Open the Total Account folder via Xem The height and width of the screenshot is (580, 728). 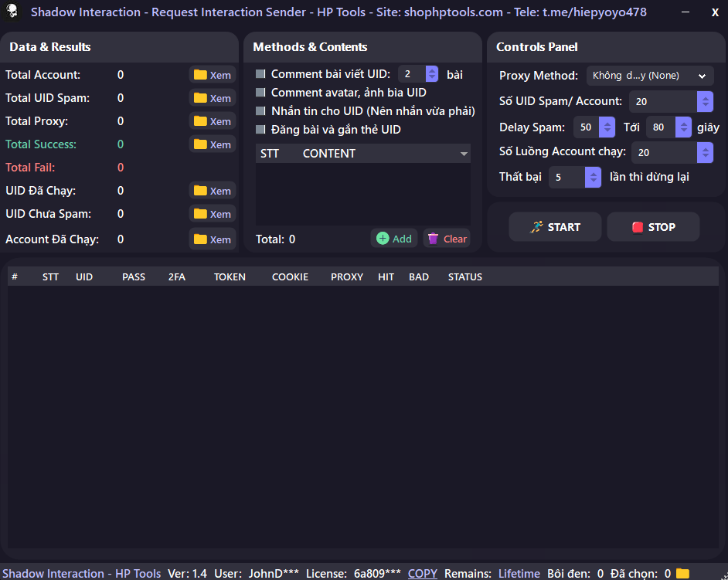[x=213, y=75]
